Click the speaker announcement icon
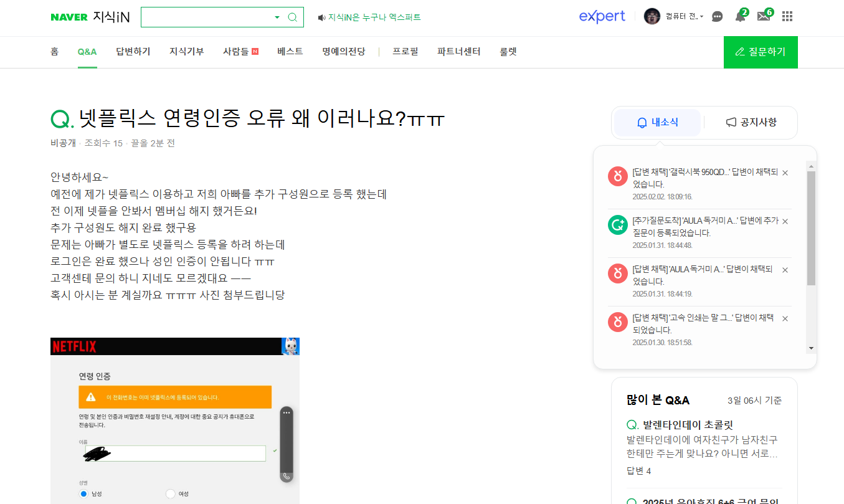This screenshot has height=504, width=844. click(321, 17)
